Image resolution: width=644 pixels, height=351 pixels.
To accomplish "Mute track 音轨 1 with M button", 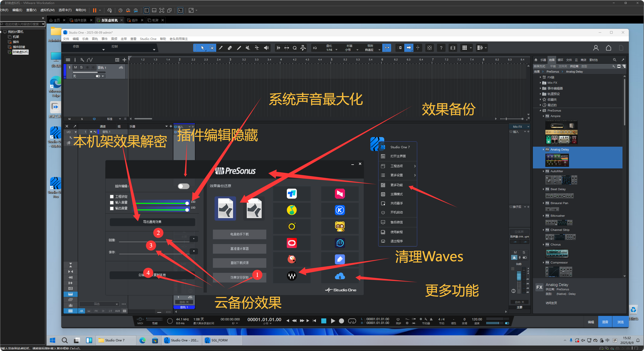I will tap(75, 68).
